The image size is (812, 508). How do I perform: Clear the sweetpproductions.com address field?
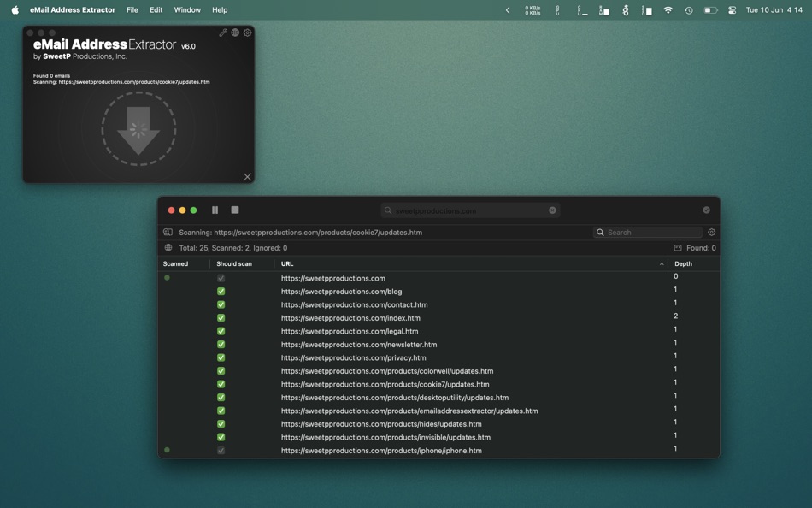click(x=552, y=210)
